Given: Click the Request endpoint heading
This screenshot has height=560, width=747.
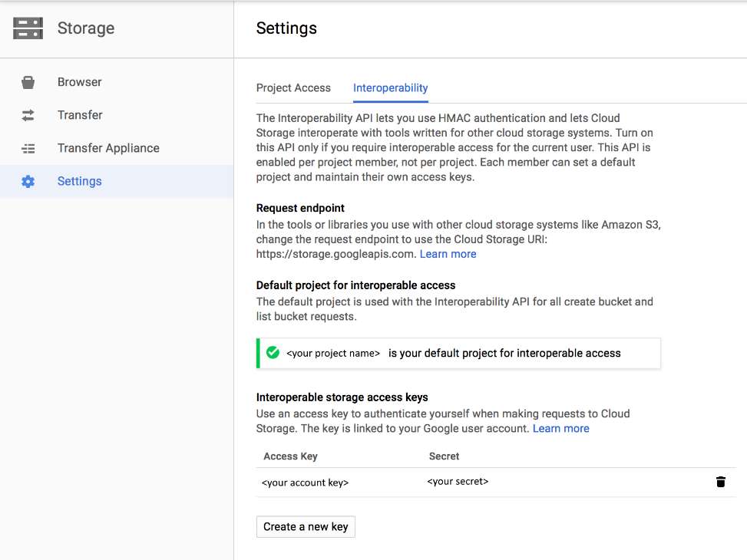Looking at the screenshot, I should 300,208.
